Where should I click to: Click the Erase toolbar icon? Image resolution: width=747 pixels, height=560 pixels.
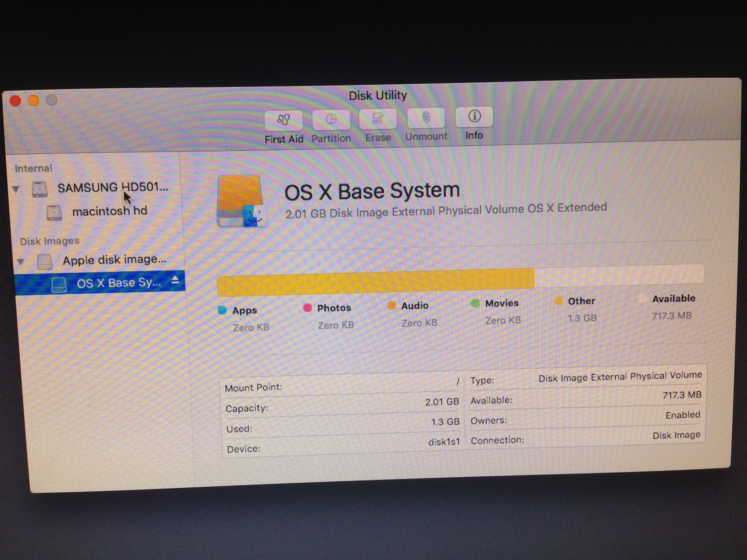click(378, 118)
